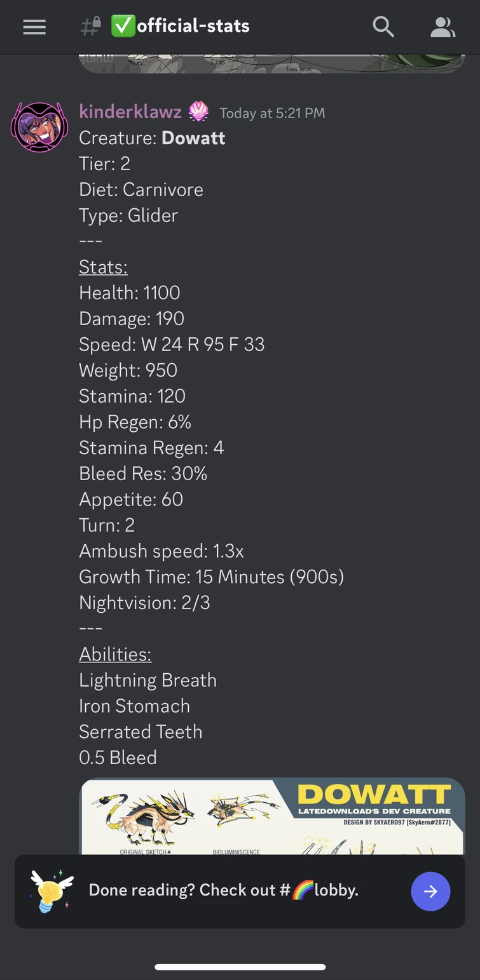Tap the username kinderklawz
This screenshot has width=480, height=980.
coord(130,112)
